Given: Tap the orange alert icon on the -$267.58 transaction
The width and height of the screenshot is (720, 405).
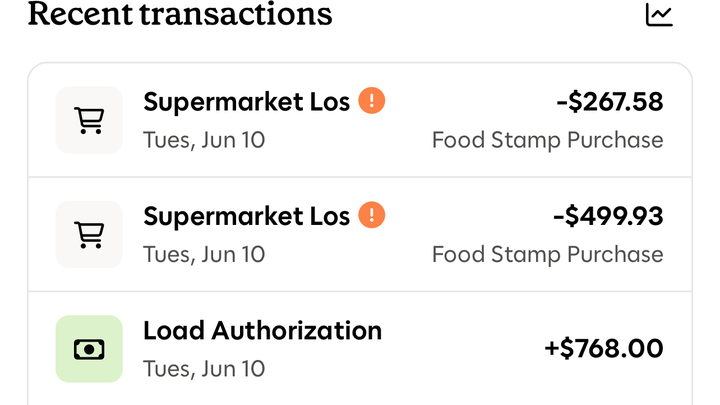Looking at the screenshot, I should click(372, 101).
